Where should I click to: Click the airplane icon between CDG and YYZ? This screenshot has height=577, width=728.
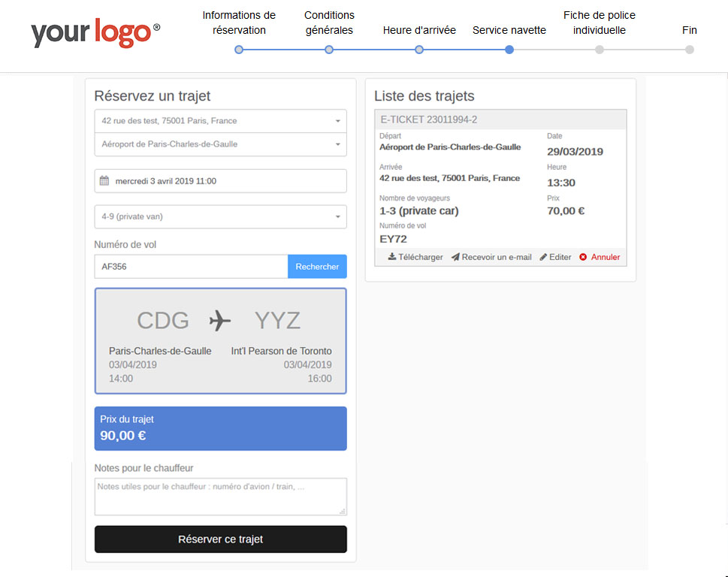click(x=220, y=321)
